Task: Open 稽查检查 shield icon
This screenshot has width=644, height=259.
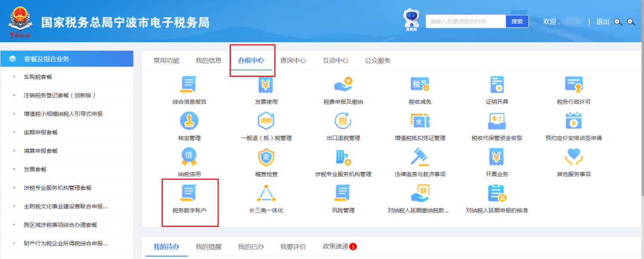Action: [x=266, y=157]
